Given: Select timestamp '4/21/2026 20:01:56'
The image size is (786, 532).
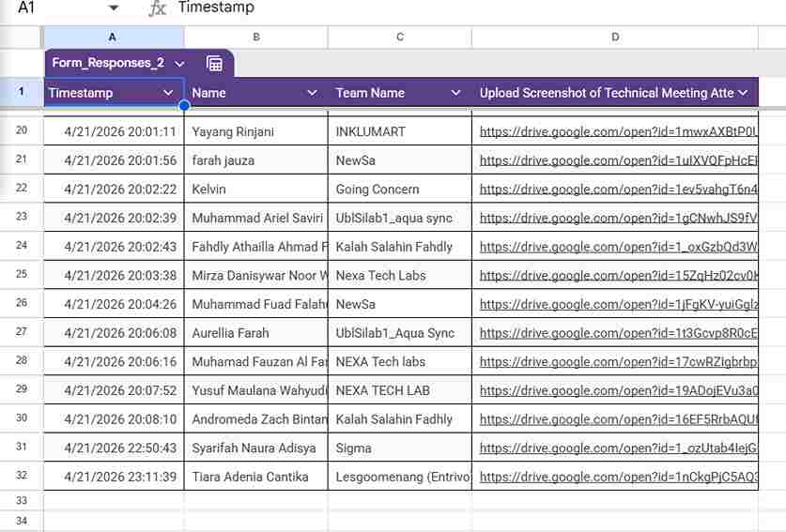Looking at the screenshot, I should [114, 160].
